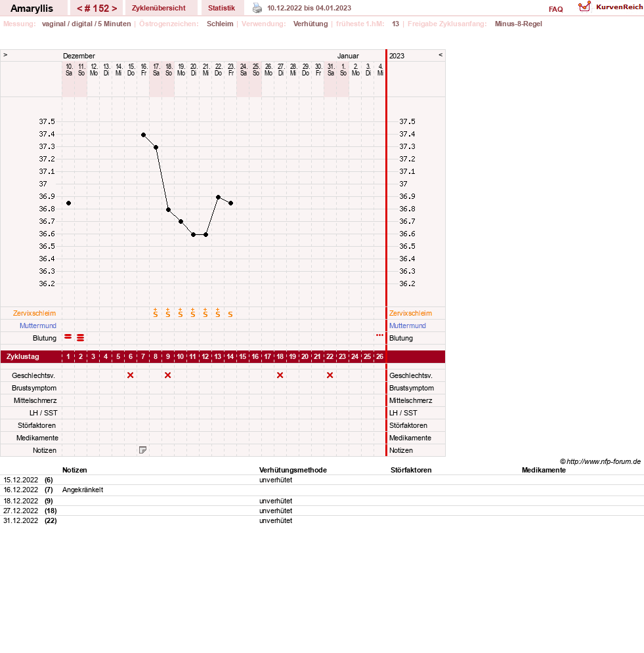Click cycle day 26 in Zyklustag bar

(x=379, y=356)
